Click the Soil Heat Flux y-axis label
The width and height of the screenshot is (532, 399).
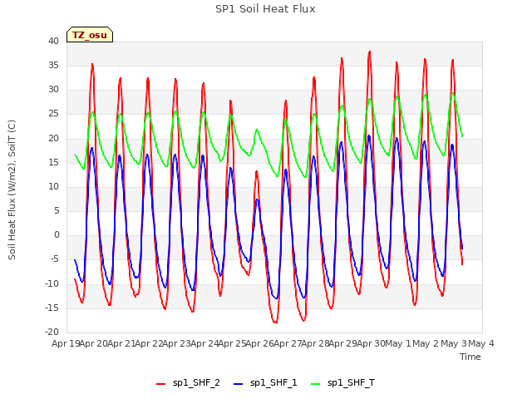click(x=12, y=190)
